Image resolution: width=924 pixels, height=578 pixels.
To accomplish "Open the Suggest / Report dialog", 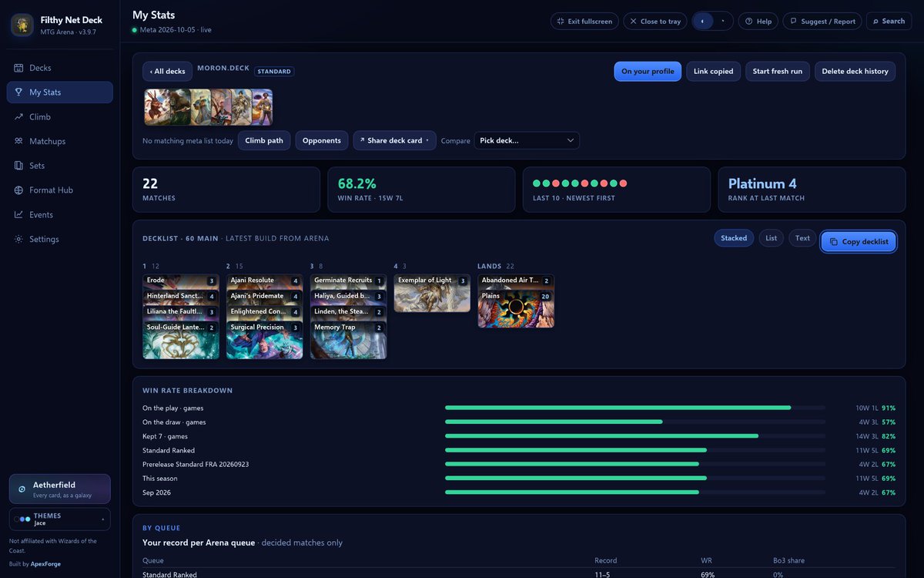I will point(822,21).
